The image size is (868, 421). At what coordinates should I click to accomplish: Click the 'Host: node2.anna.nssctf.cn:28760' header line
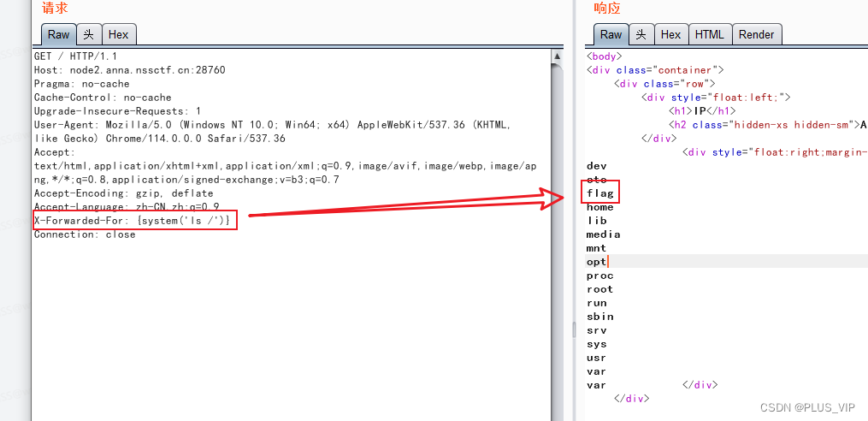[129, 70]
